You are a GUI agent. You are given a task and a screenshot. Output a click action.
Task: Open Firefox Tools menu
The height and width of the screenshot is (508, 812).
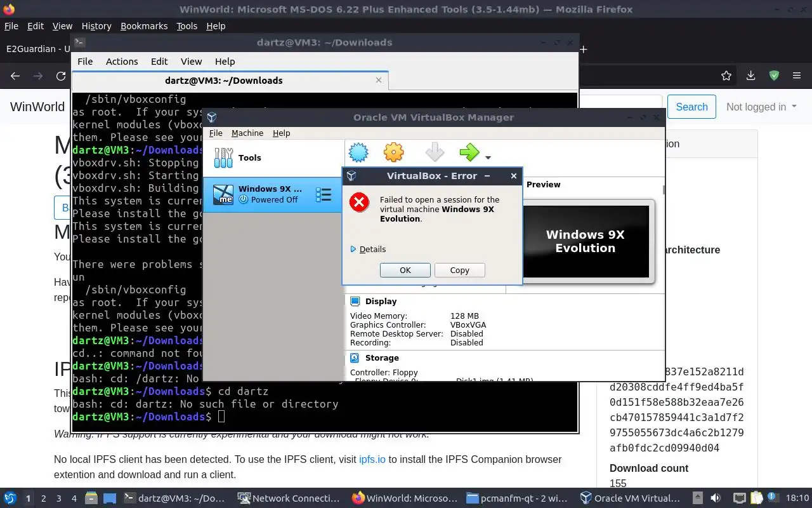pos(187,26)
